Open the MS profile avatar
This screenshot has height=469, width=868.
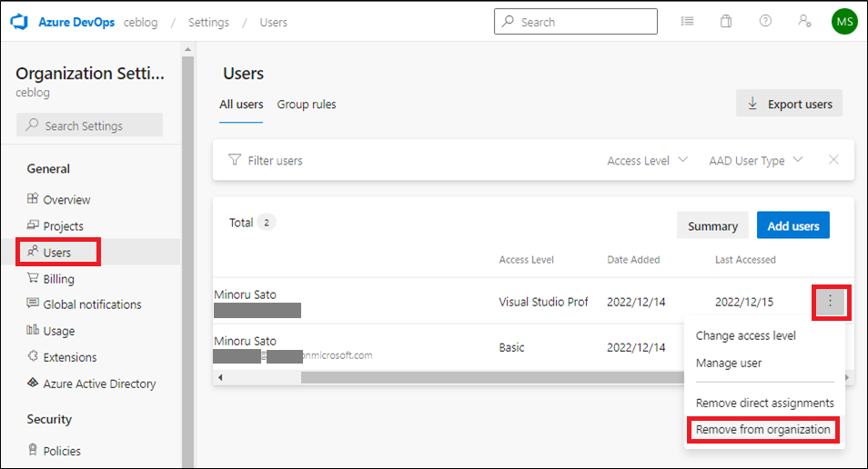point(844,22)
